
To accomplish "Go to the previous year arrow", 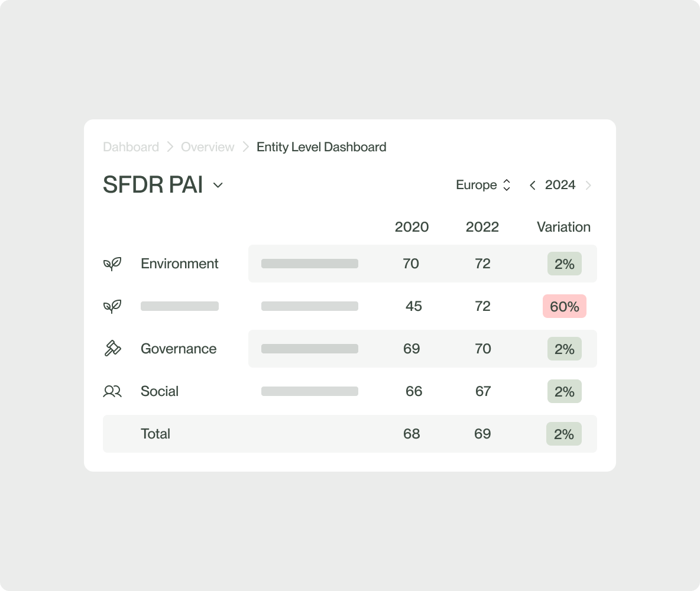I will 533,186.
